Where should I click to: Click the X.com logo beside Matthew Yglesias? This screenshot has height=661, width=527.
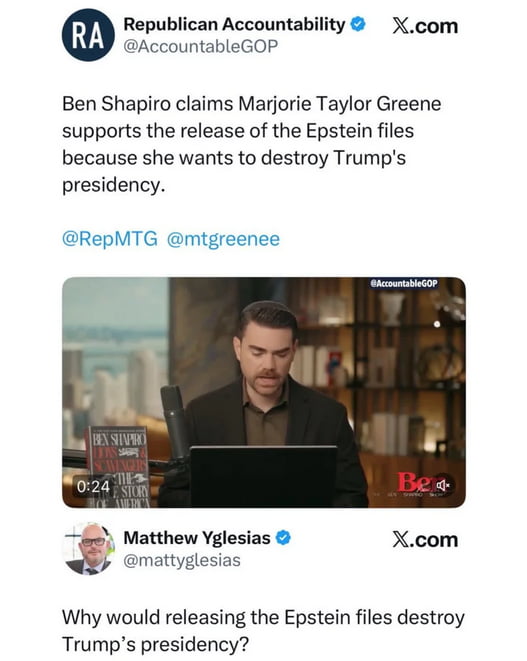coord(425,540)
